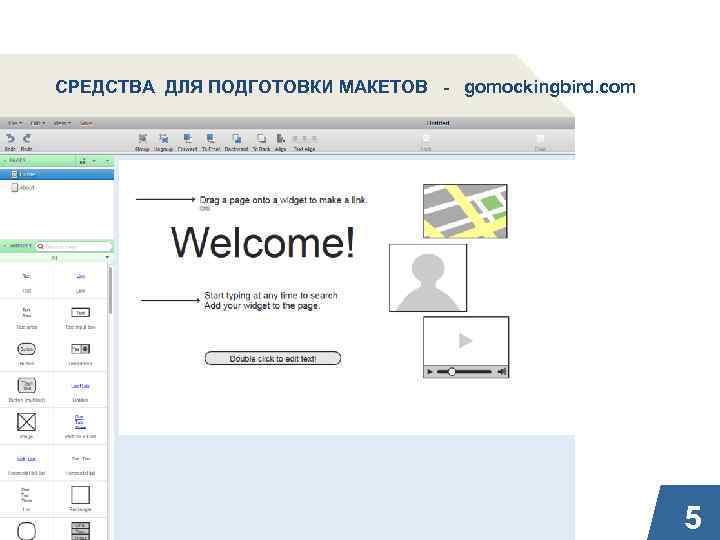720x540 pixels.
Task: Click the Redo arrow icon
Action: [27, 138]
